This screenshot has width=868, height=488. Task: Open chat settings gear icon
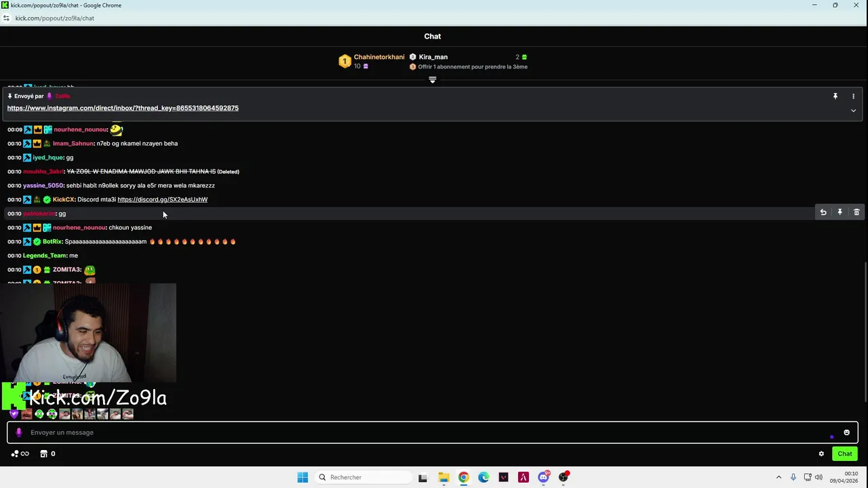coord(821,454)
